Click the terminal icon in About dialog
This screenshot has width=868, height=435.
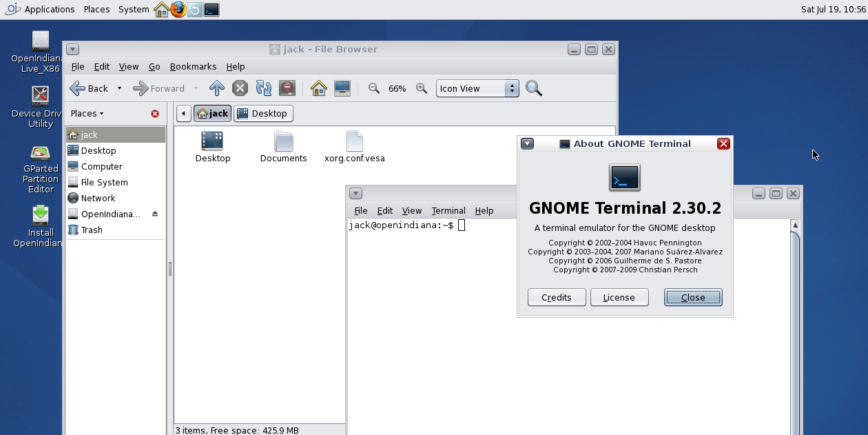(x=625, y=177)
